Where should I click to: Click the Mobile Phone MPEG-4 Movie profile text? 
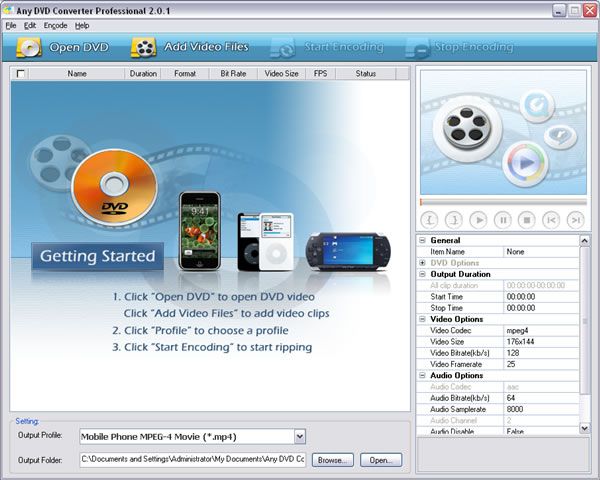[x=159, y=437]
